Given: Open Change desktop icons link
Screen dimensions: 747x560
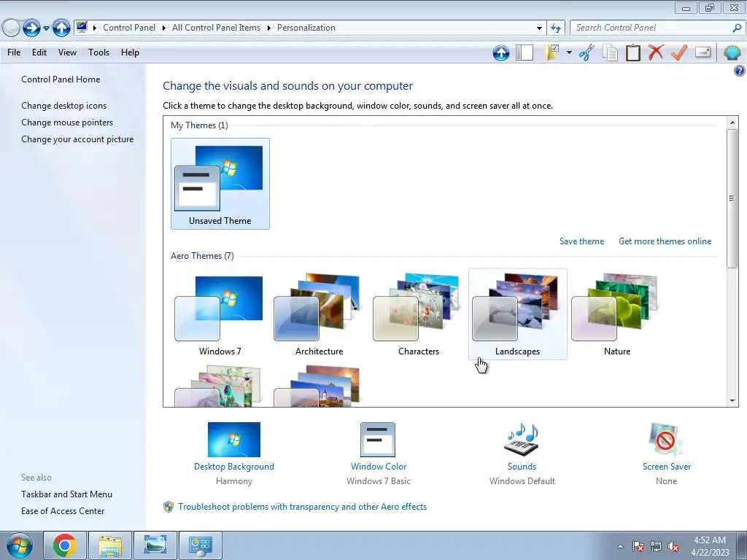Looking at the screenshot, I should [x=64, y=106].
